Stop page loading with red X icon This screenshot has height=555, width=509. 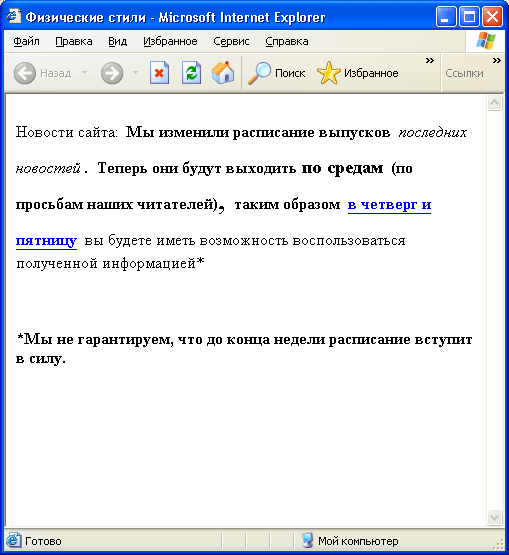point(159,73)
